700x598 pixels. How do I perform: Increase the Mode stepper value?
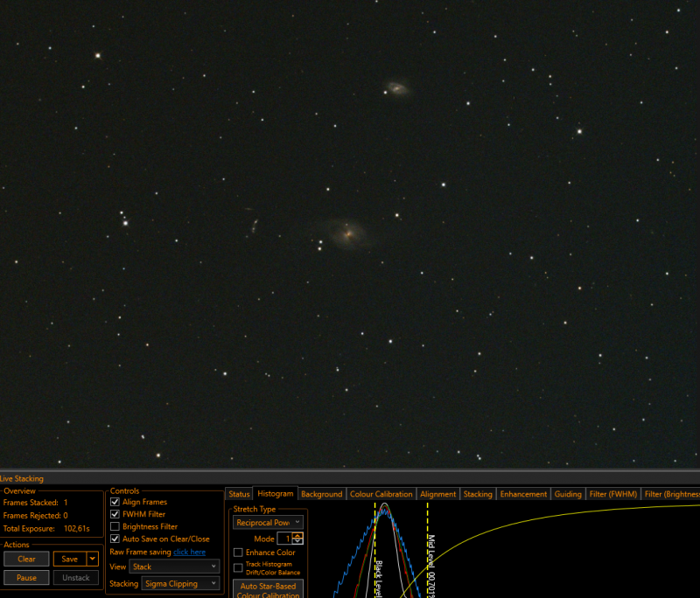coord(297,536)
